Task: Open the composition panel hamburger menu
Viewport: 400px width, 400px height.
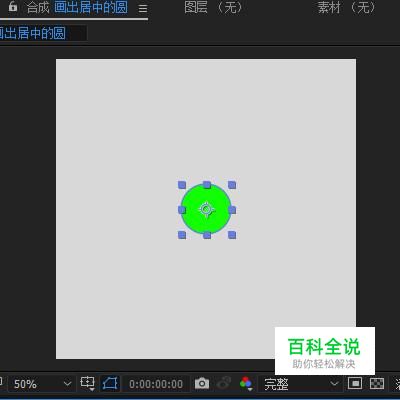Action: (x=143, y=9)
